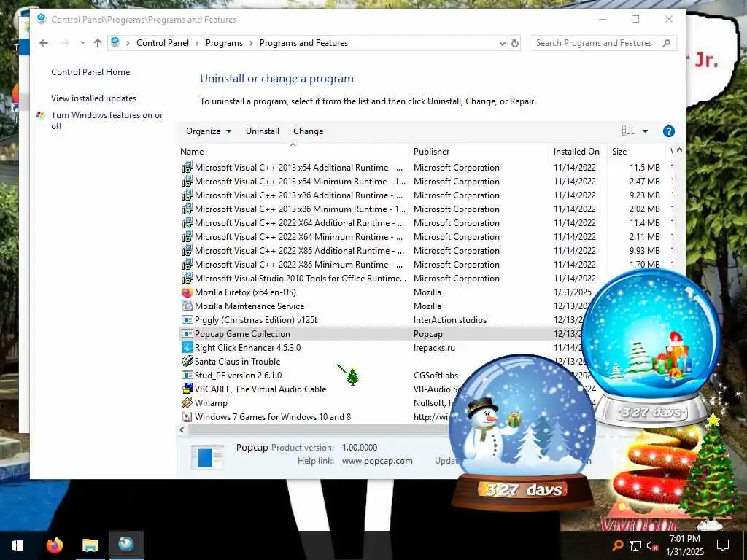Expand the chevron after Programs breadcrumb
Viewport: 747px width, 560px height.
tap(251, 43)
